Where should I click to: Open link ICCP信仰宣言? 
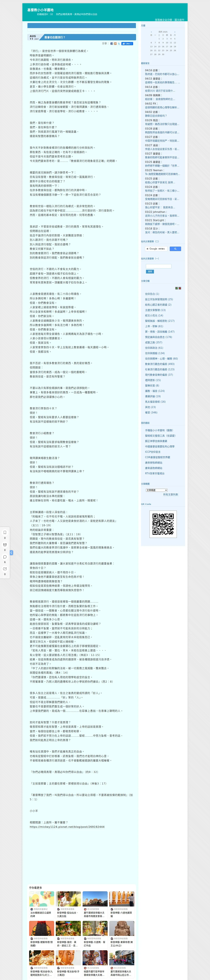153,452
